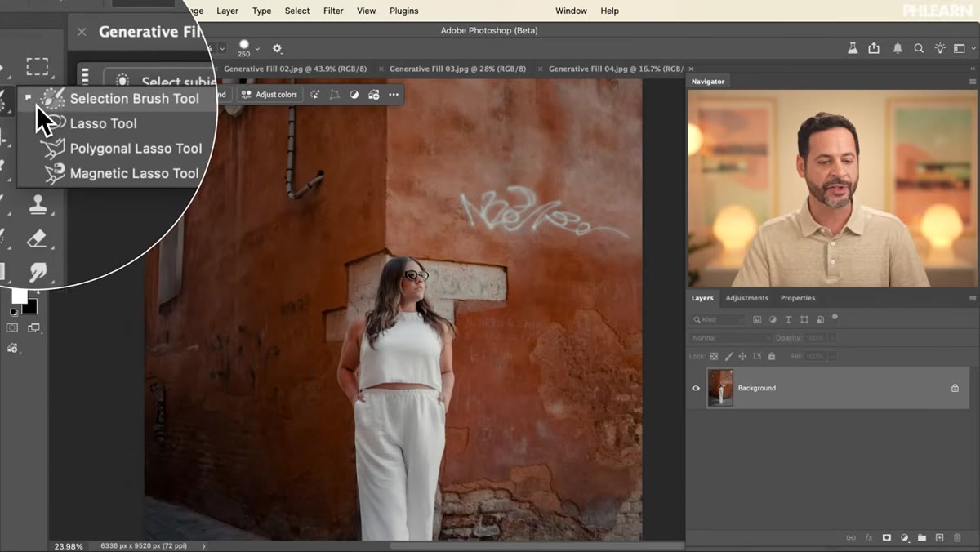Switch to the Adjustments tab
This screenshot has width=980, height=552.
746,298
